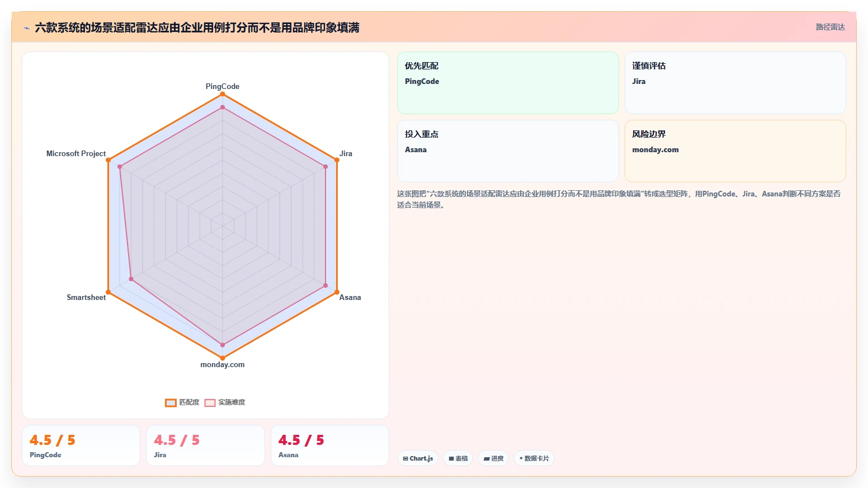Click the description paragraph starting 这张图把
This screenshot has height=488, width=868.
[619, 199]
